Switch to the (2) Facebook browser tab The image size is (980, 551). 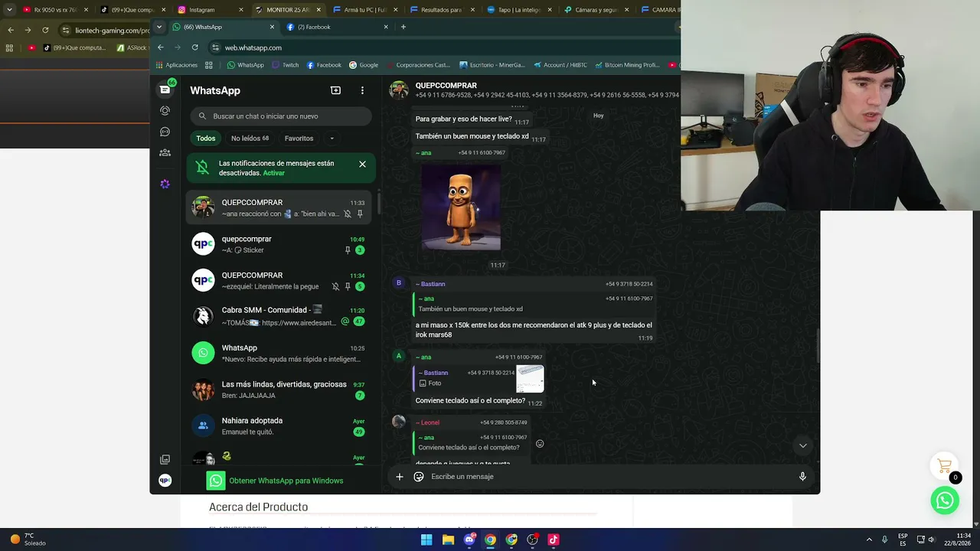coord(337,27)
